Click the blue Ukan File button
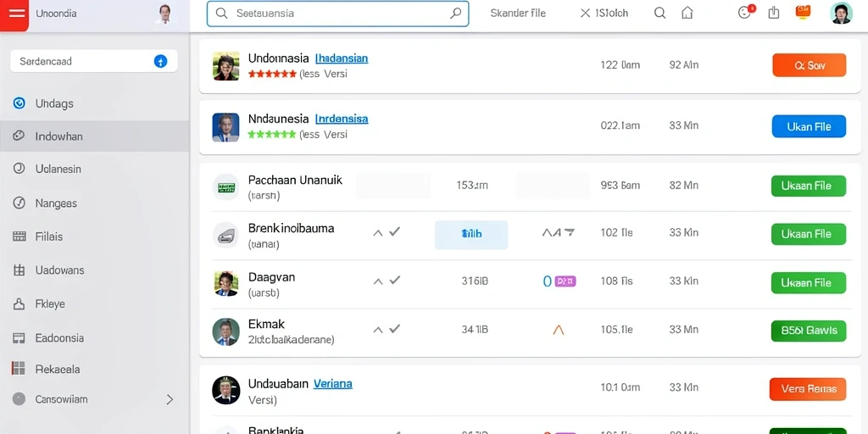The height and width of the screenshot is (434, 868). [x=809, y=127]
